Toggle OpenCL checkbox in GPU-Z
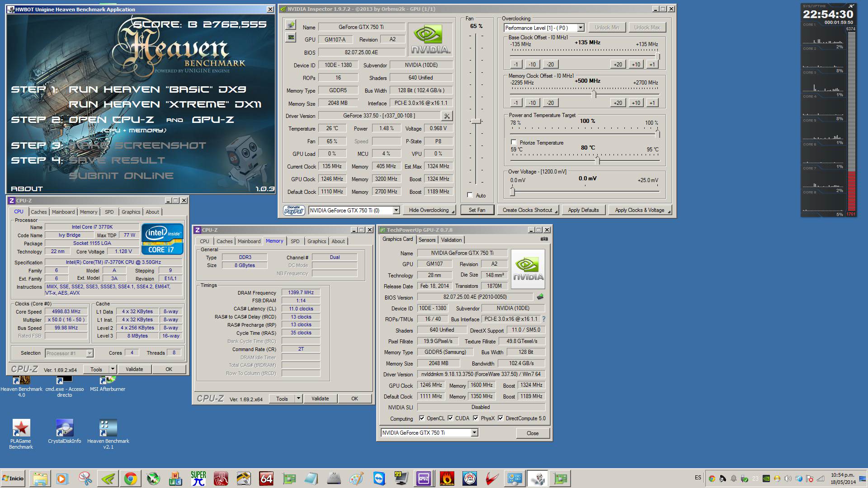This screenshot has width=868, height=488. tap(422, 418)
